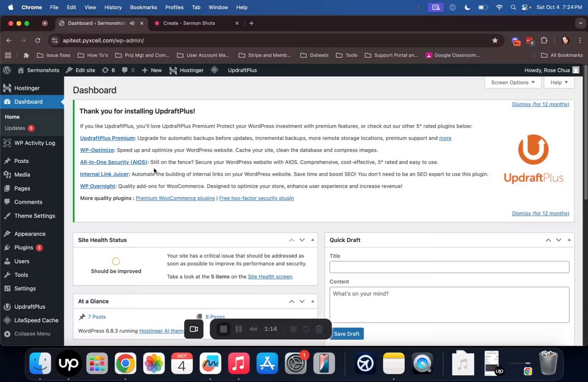Move Quick Draft widget up
The width and height of the screenshot is (588, 382).
[548, 240]
